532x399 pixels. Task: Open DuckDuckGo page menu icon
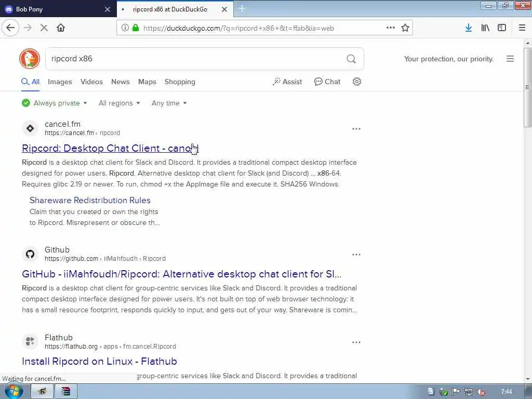(510, 59)
